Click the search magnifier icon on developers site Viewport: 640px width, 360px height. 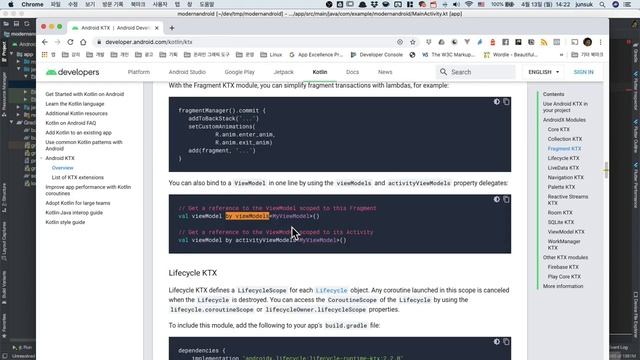443,72
